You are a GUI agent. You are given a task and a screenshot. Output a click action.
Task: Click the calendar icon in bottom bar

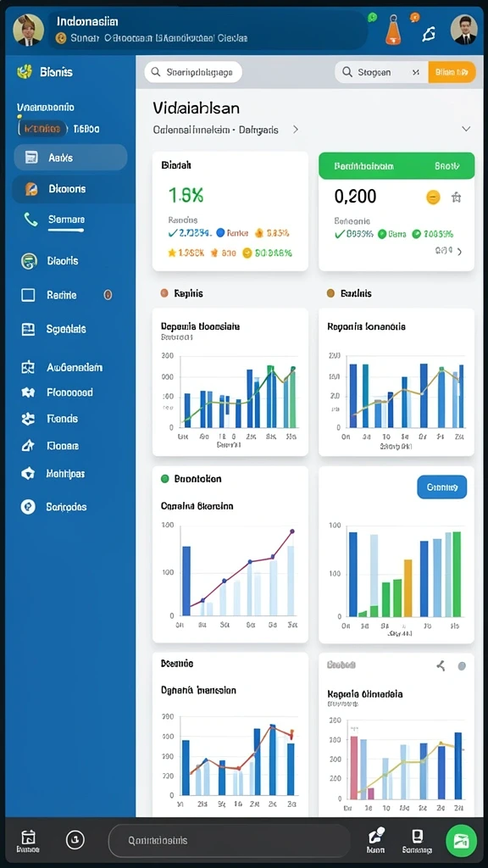28,837
